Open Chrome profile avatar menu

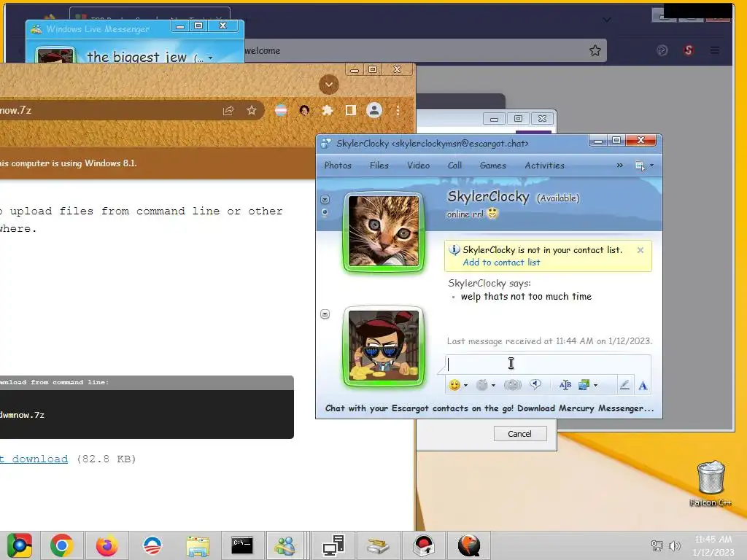click(x=374, y=111)
